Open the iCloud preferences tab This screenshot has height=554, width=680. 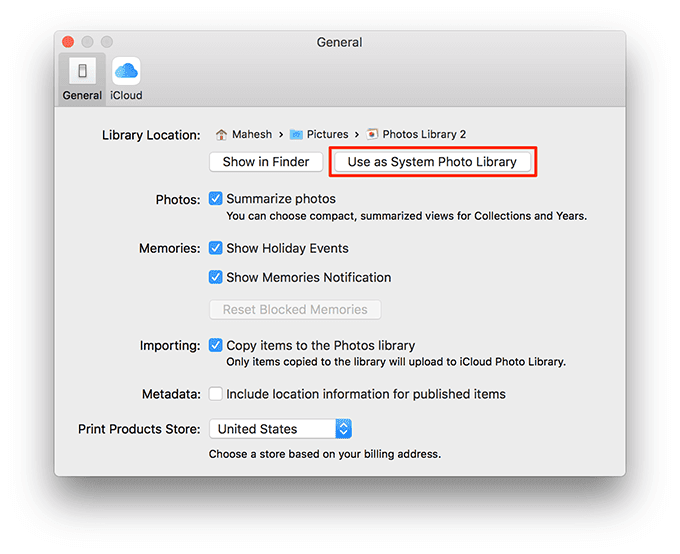pos(126,79)
